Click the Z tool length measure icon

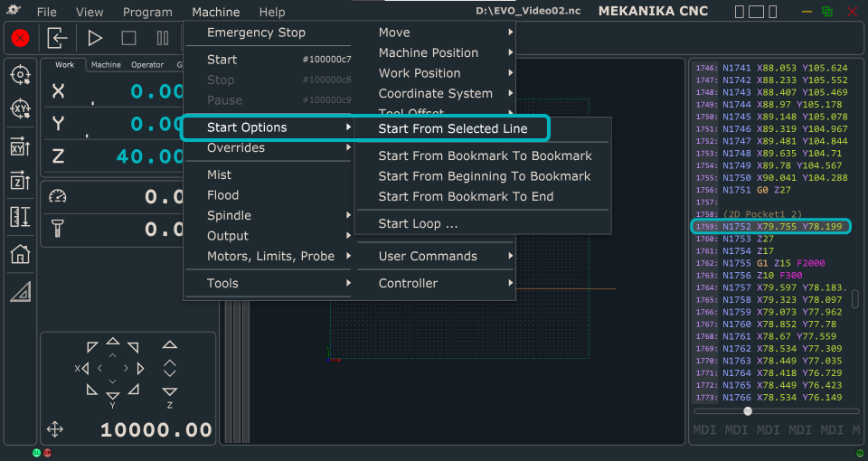coord(21,218)
